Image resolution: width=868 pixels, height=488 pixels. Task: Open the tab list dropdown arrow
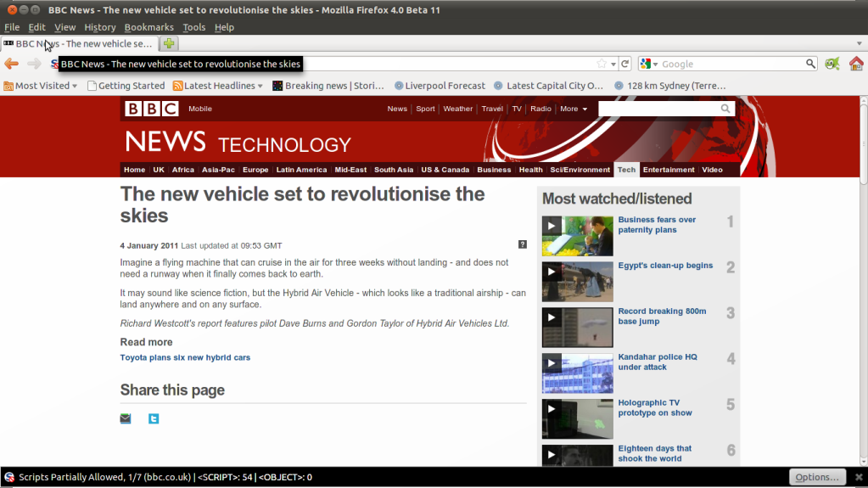(860, 43)
